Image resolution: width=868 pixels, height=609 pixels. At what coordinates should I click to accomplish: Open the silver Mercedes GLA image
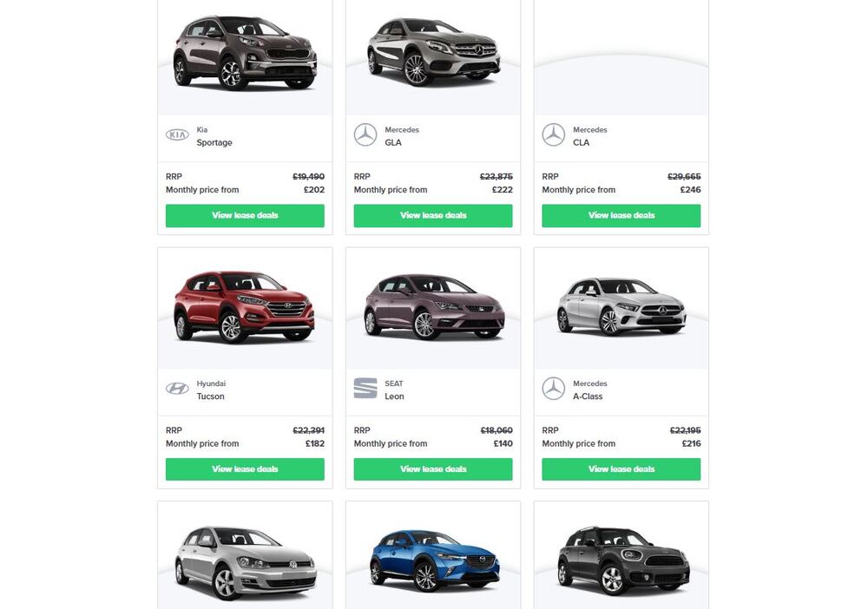[x=433, y=52]
